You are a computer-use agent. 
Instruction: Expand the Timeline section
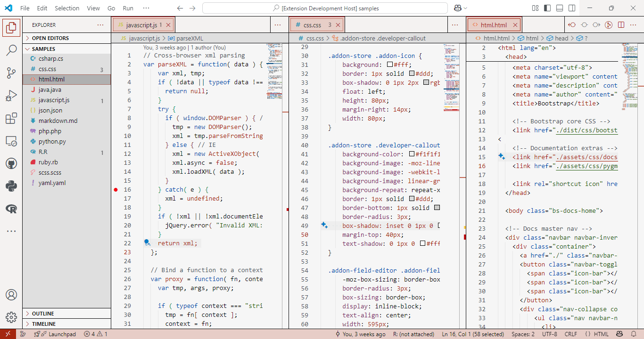[x=66, y=324]
